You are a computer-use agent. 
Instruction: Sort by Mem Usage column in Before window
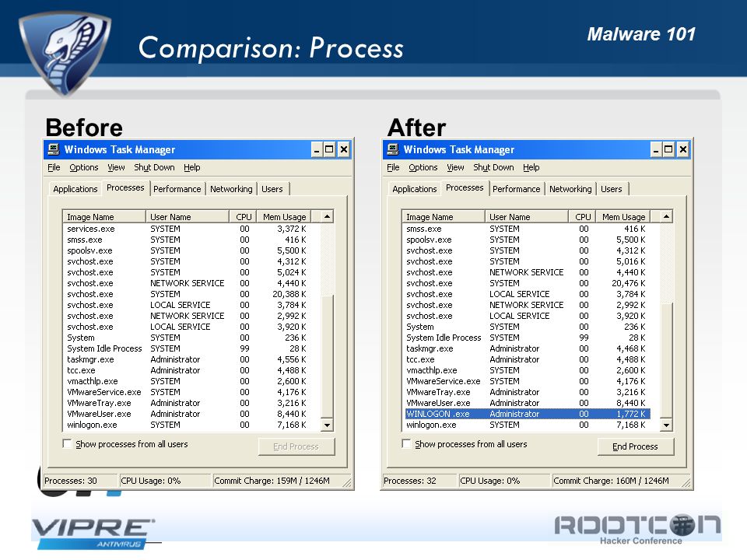tap(284, 217)
